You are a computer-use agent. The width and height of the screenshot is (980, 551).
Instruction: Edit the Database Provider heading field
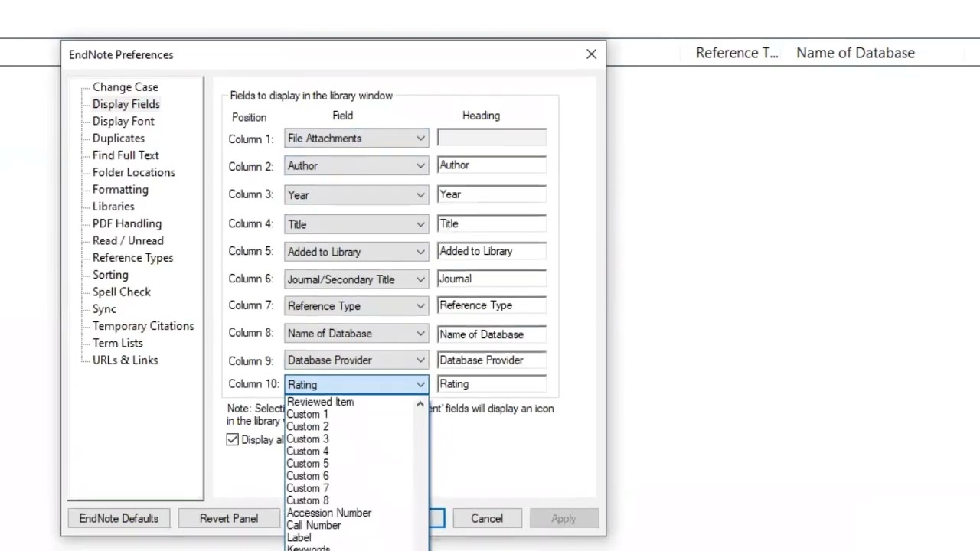click(x=492, y=360)
